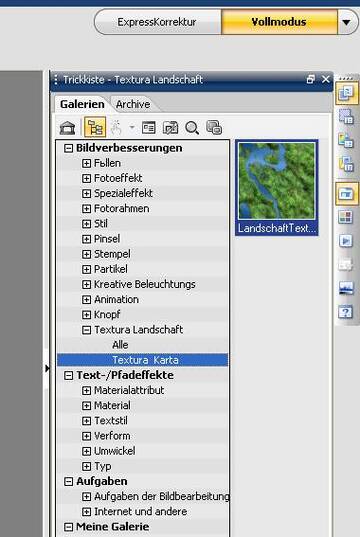Select the LandschaftText thumbnail
The width and height of the screenshot is (360, 537).
coord(277,187)
